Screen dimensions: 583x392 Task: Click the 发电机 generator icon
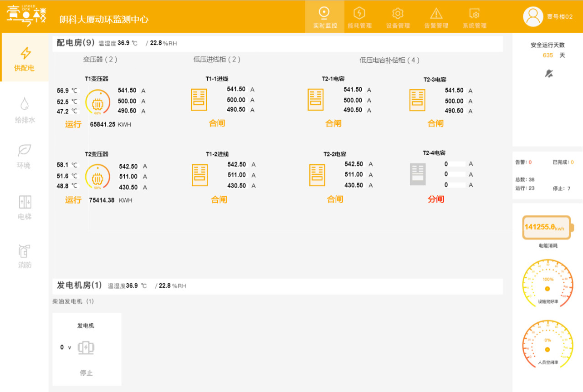point(86,348)
